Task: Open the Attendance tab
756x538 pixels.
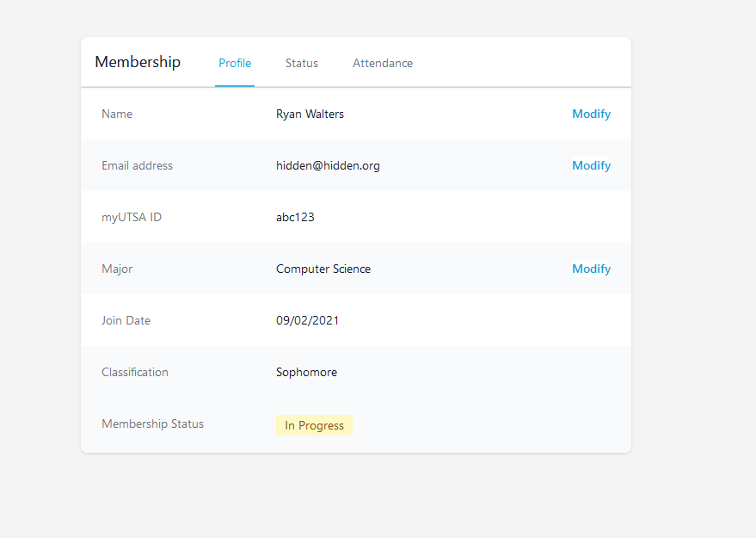Action: tap(383, 63)
